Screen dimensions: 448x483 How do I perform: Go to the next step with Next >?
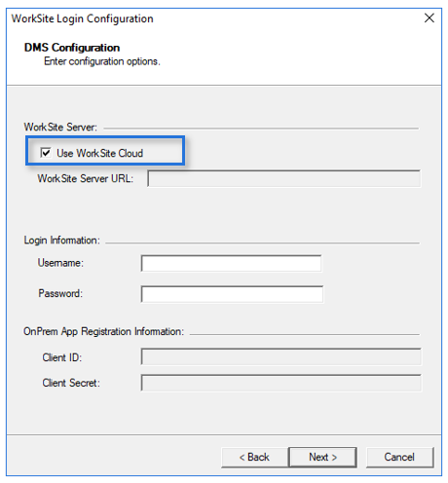coord(322,457)
